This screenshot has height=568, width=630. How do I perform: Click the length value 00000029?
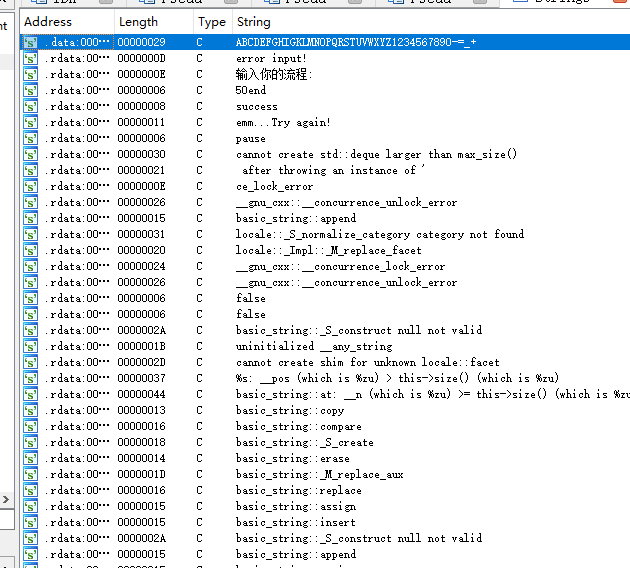pyautogui.click(x=141, y=42)
